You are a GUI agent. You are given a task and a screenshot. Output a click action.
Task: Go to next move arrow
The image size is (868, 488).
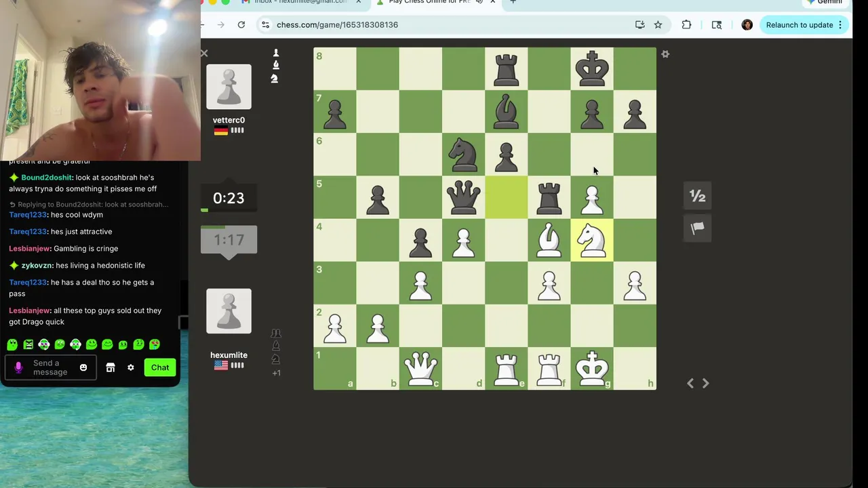(x=705, y=383)
